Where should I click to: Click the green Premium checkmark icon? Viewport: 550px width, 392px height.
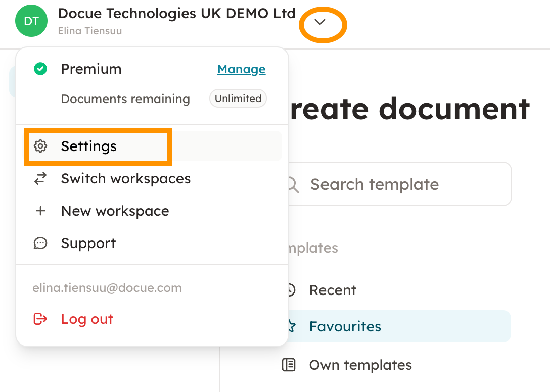pyautogui.click(x=40, y=69)
